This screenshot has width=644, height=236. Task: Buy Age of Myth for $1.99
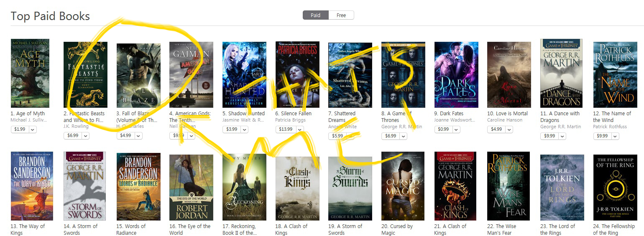[20, 129]
